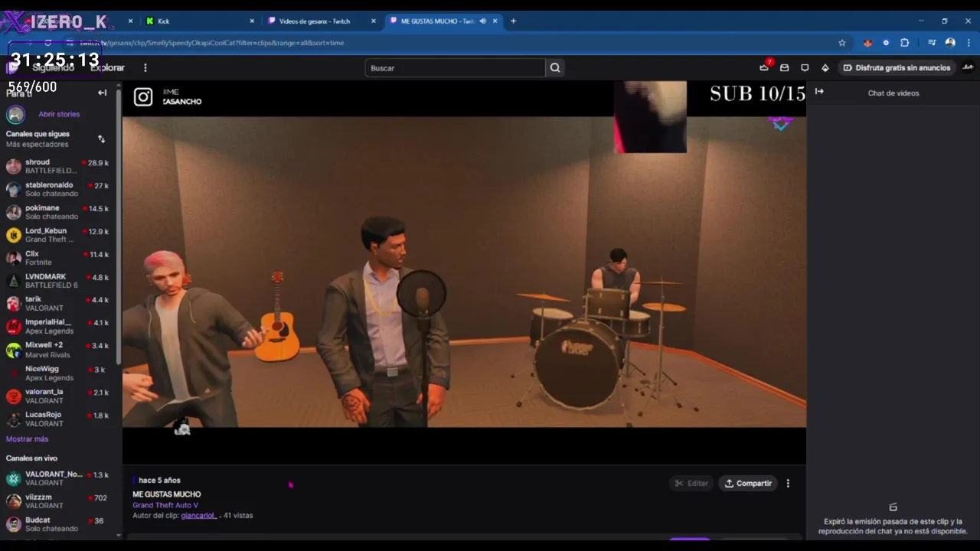The height and width of the screenshot is (551, 980).
Task: Close the Videos de gesanx tab
Action: [374, 21]
